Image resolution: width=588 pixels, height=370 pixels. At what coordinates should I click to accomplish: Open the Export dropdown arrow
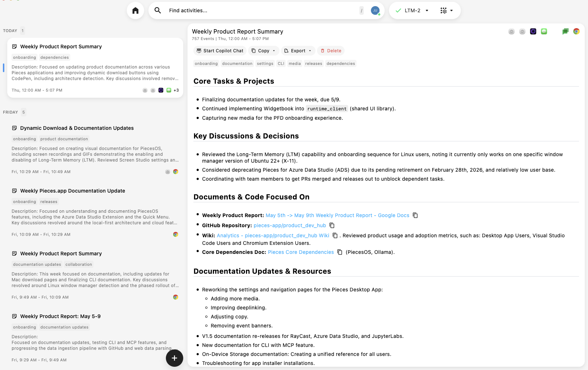tap(310, 51)
